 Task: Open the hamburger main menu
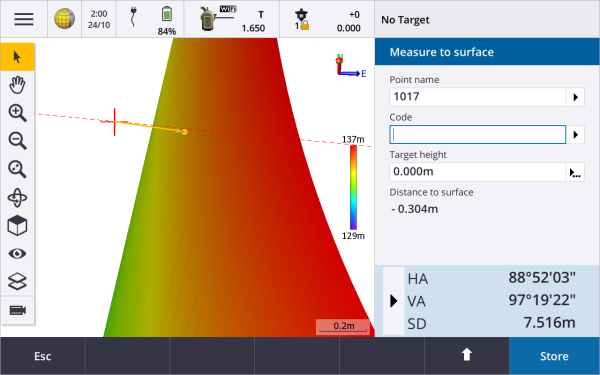tap(24, 19)
